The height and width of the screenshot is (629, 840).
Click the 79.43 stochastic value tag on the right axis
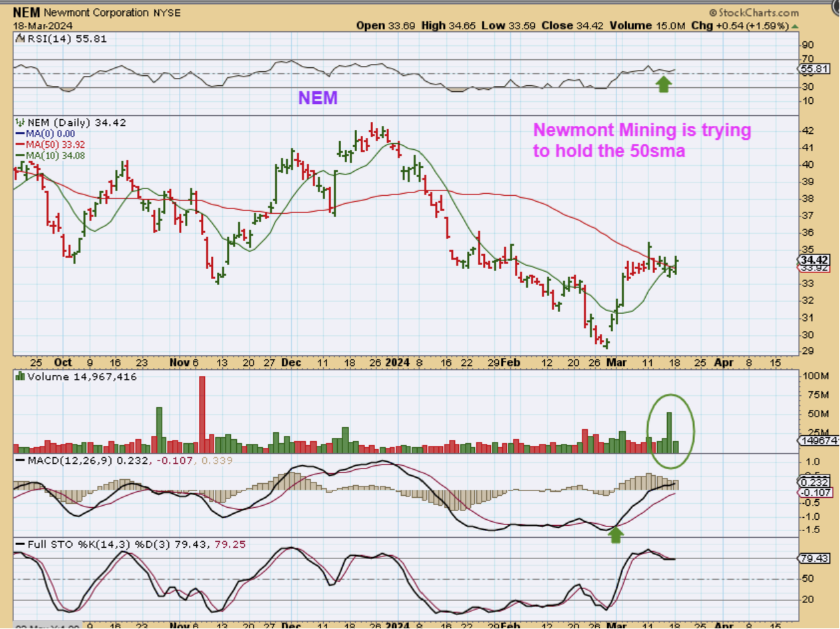(x=813, y=558)
